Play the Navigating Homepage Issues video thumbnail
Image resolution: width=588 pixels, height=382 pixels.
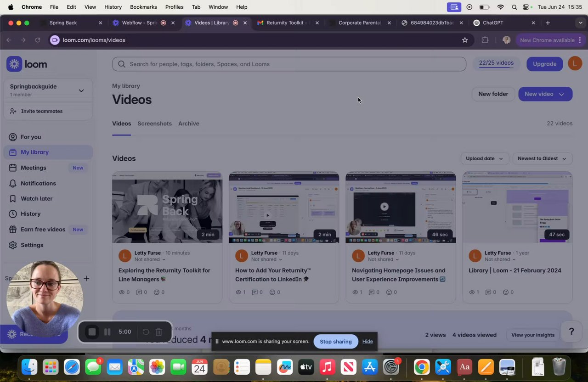coord(401,207)
